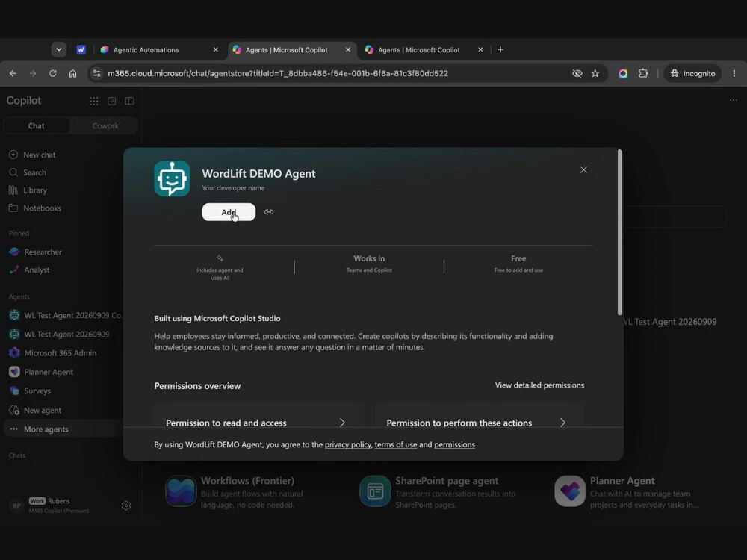Click the address bar URL

point(278,73)
